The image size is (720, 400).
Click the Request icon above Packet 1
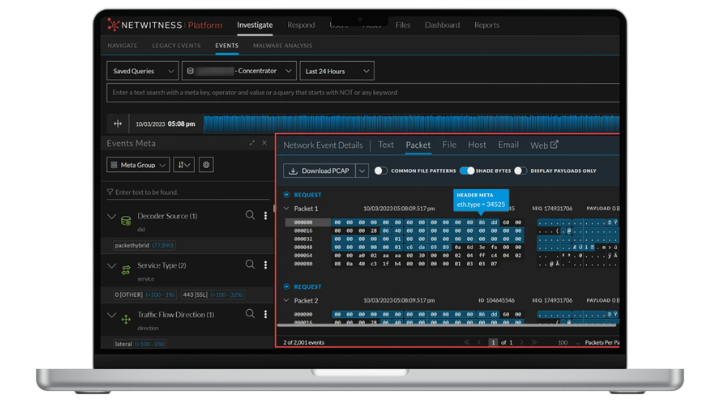(287, 195)
